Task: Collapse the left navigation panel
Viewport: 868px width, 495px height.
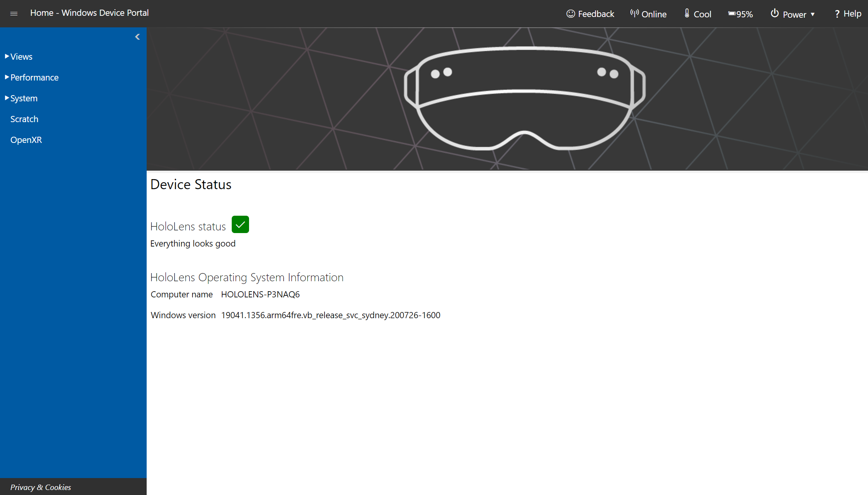Action: (x=137, y=37)
